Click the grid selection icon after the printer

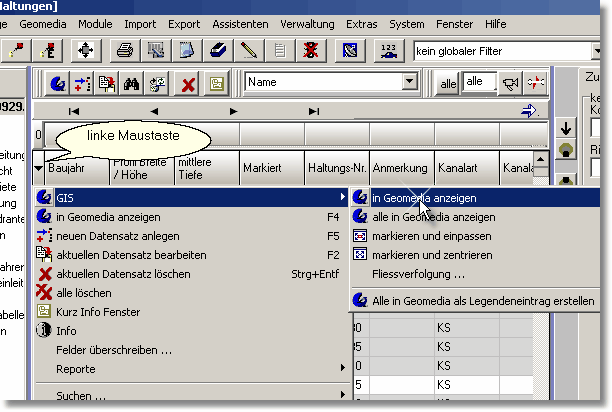point(156,51)
